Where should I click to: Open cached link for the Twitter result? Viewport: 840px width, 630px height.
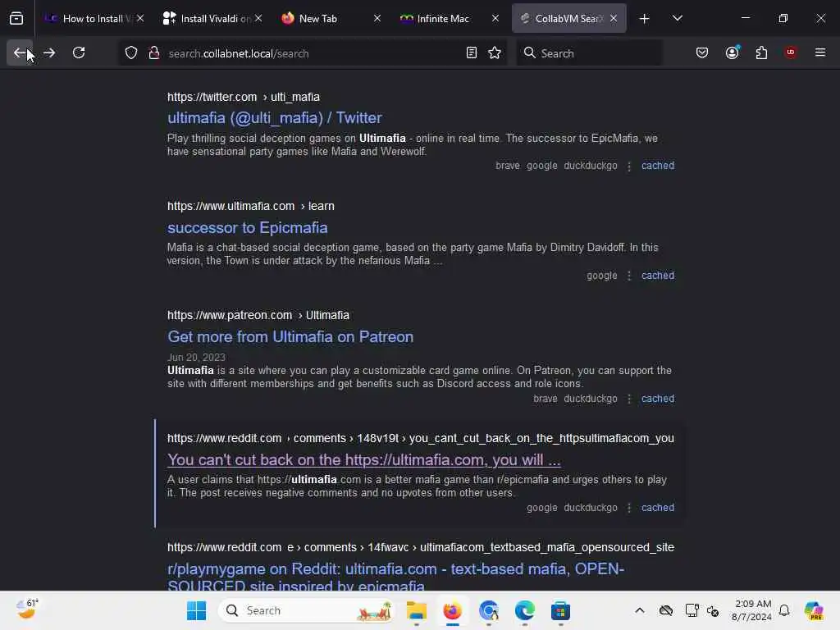[658, 166]
